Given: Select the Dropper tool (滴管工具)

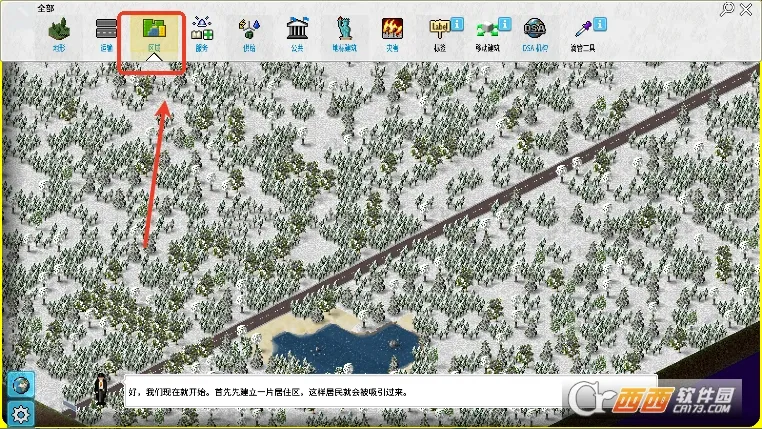Looking at the screenshot, I should (x=582, y=34).
